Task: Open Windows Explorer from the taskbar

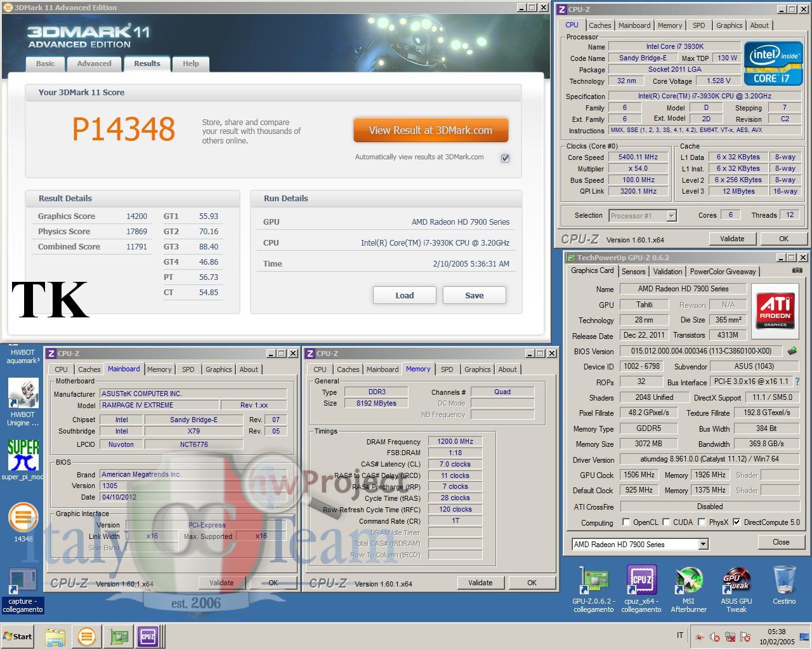Action: (x=55, y=636)
